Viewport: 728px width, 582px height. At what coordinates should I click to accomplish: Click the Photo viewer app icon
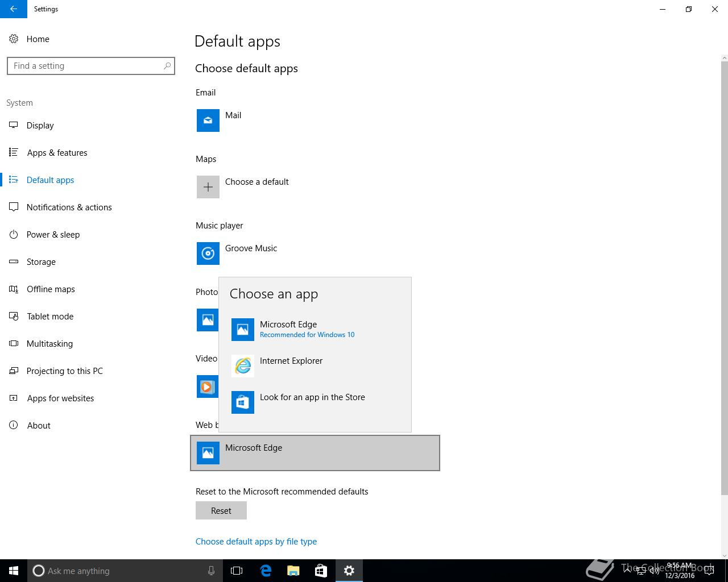(x=208, y=320)
